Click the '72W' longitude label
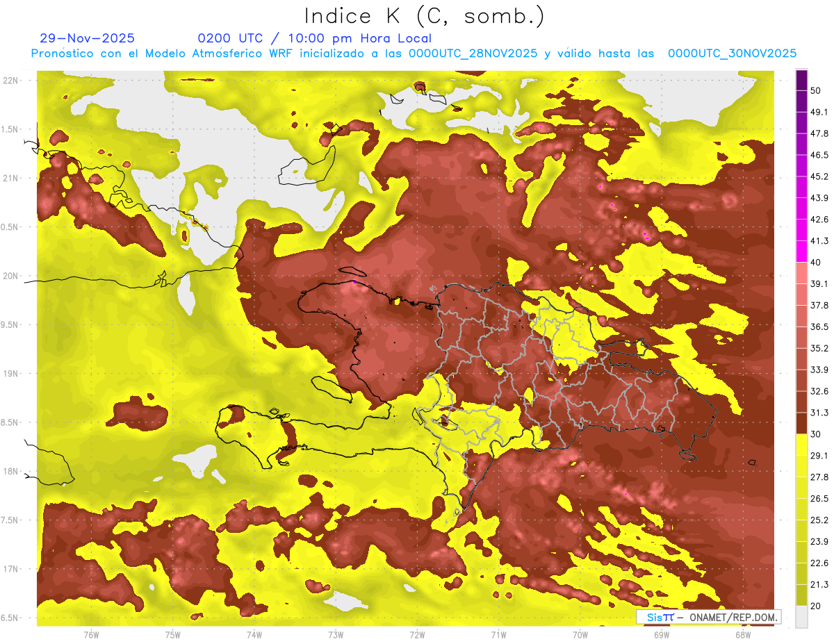This screenshot has height=644, width=834. click(417, 635)
